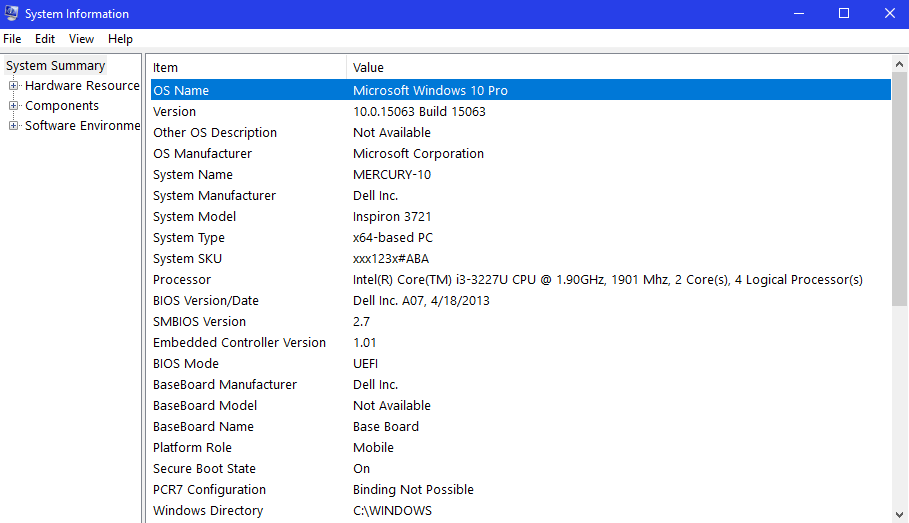
Task: Select the BIOS Version/Date row
Action: 521,300
